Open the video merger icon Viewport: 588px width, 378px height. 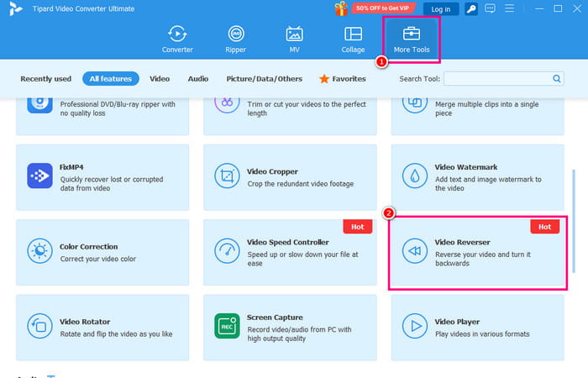(415, 103)
